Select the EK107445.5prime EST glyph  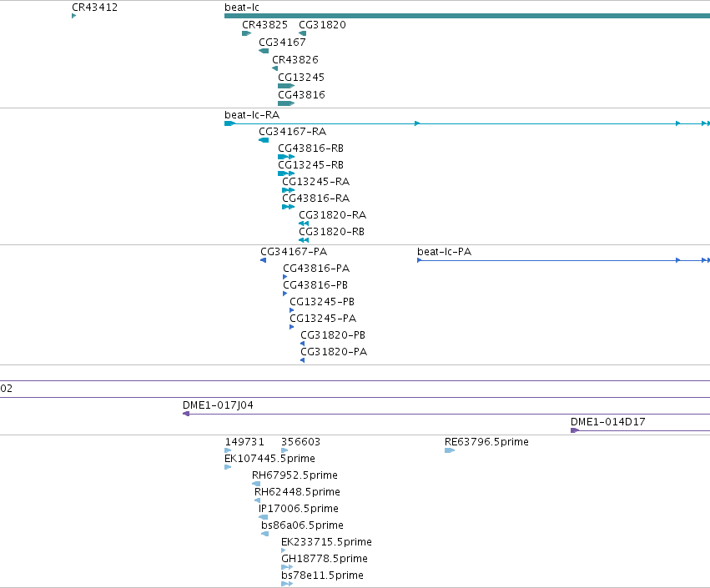point(228,467)
